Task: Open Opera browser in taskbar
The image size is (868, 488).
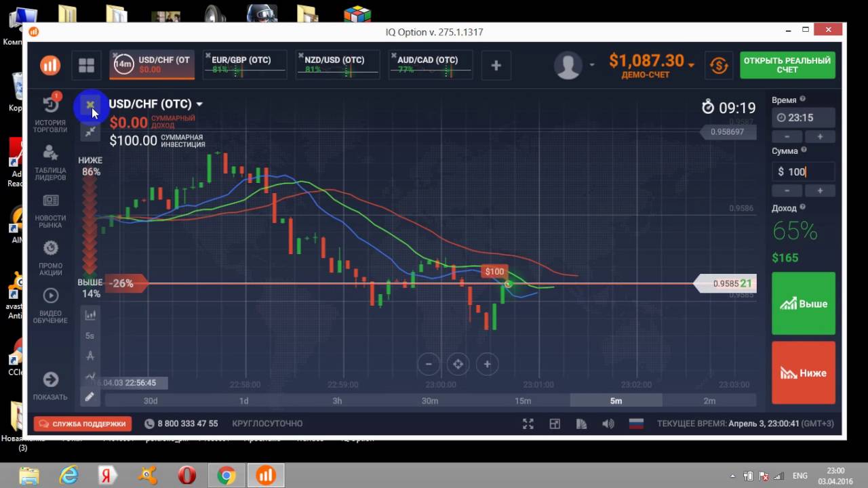Action: [186, 476]
